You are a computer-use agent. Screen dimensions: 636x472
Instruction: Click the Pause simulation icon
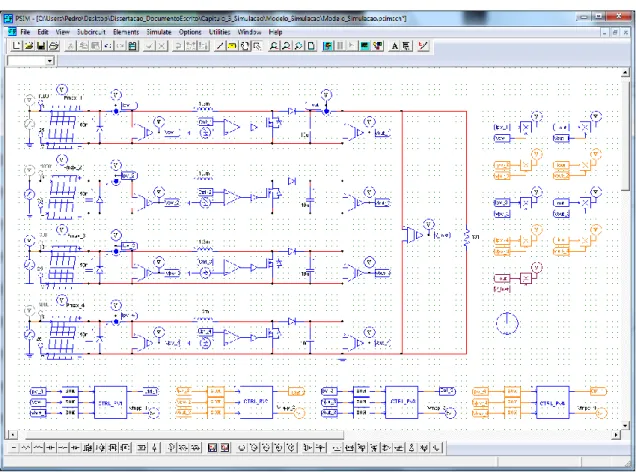pyautogui.click(x=340, y=46)
